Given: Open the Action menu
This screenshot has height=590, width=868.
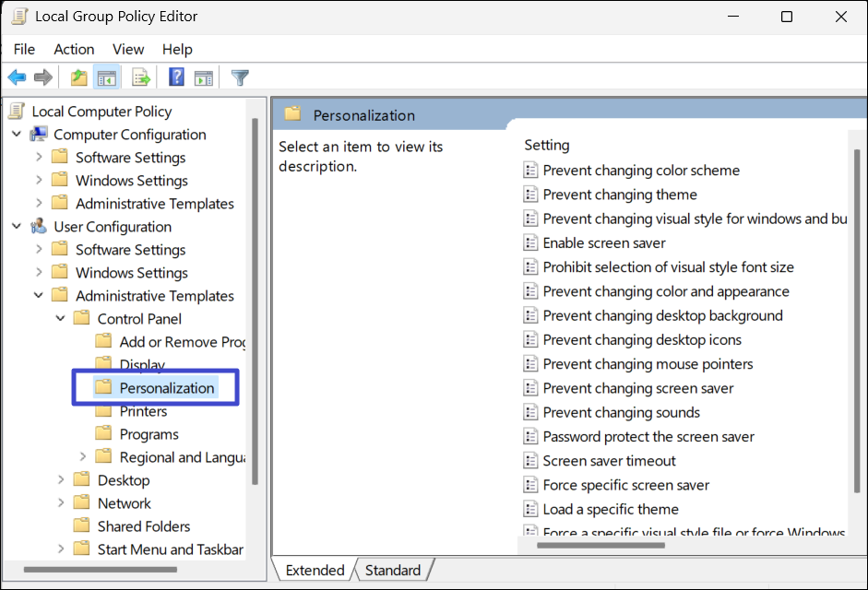Looking at the screenshot, I should [74, 49].
